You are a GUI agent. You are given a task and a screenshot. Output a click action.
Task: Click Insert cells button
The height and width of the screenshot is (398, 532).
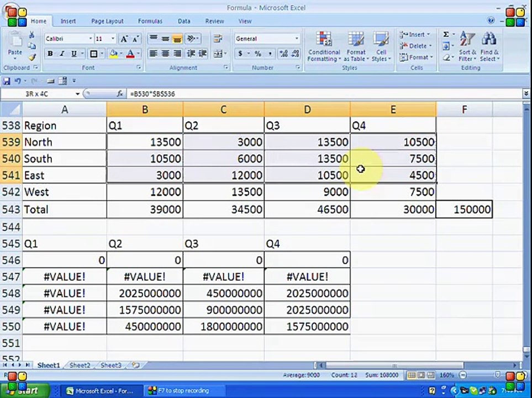pos(415,35)
